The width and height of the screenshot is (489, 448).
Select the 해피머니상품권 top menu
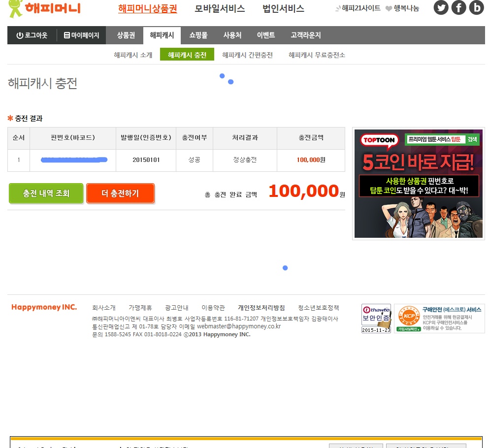point(147,9)
